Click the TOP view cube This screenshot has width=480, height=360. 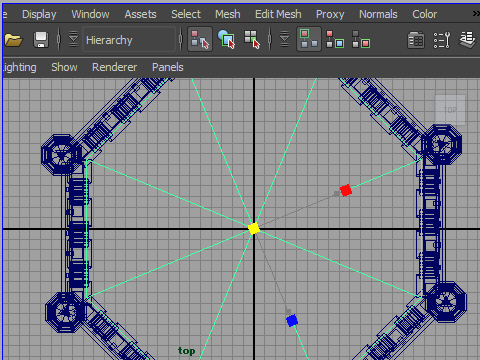[450, 110]
